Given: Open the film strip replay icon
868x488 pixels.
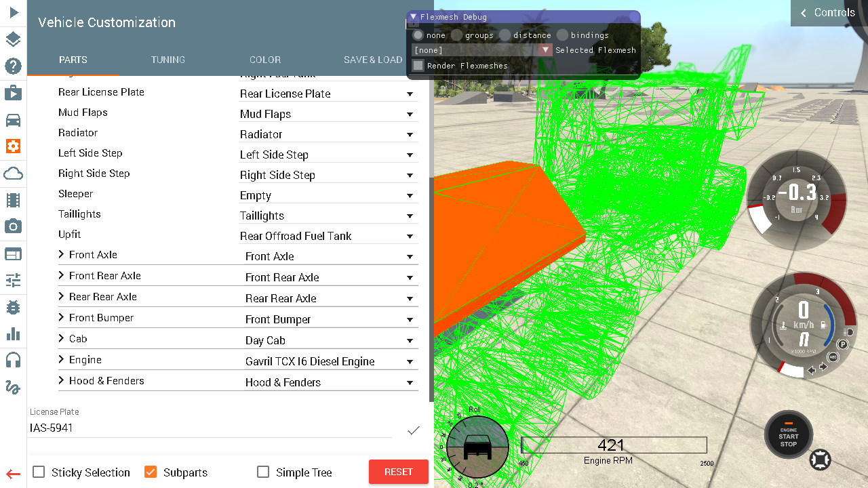Looking at the screenshot, I should (13, 201).
